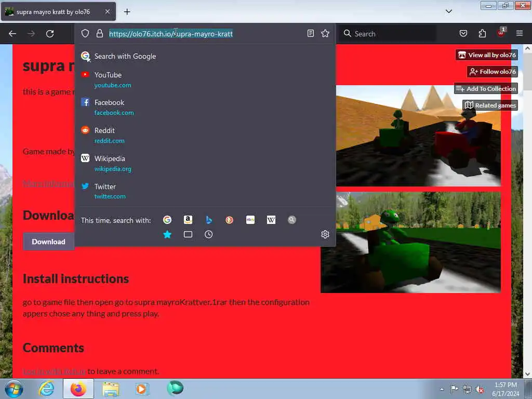This screenshot has width=532, height=399.
Task: Click the selected URL in the address bar
Action: pos(170,34)
